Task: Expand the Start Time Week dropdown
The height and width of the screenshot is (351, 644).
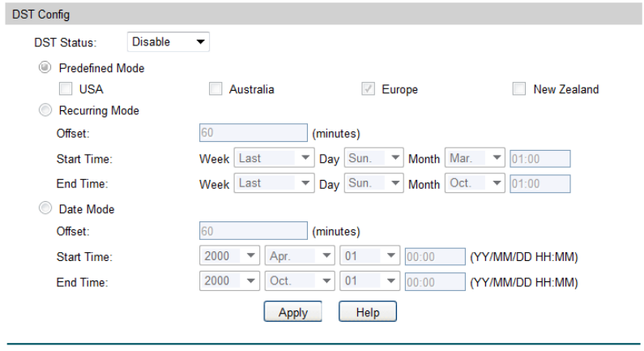Action: pos(274,159)
